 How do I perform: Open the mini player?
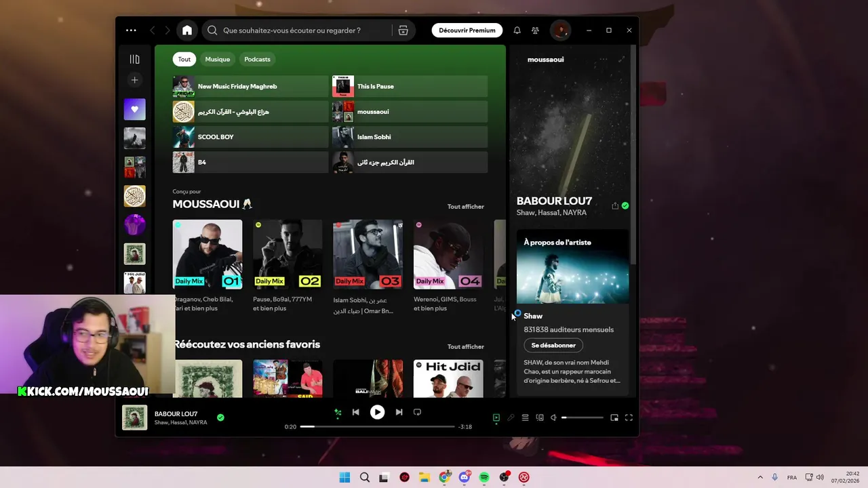pos(614,418)
